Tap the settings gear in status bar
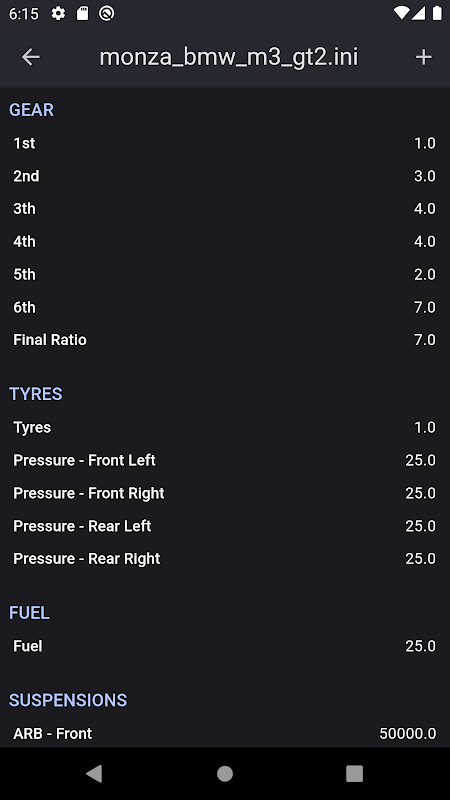 pos(58,14)
